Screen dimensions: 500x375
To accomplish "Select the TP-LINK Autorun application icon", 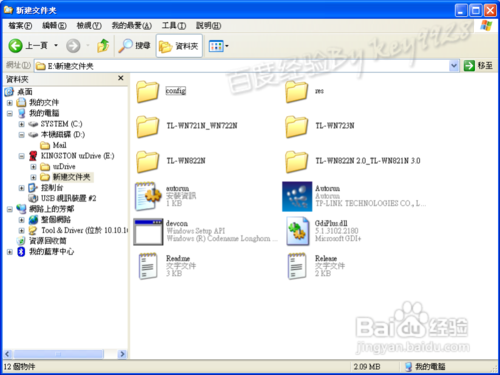I will tap(297, 196).
